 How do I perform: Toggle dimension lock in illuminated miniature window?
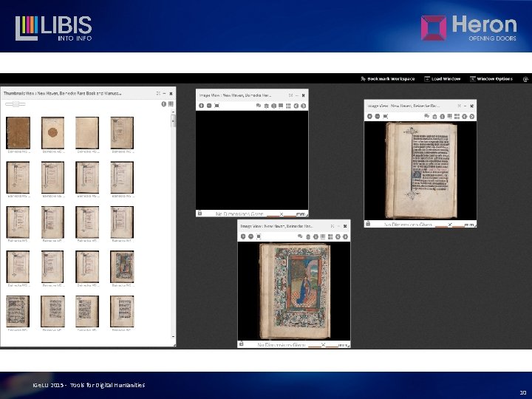click(241, 344)
